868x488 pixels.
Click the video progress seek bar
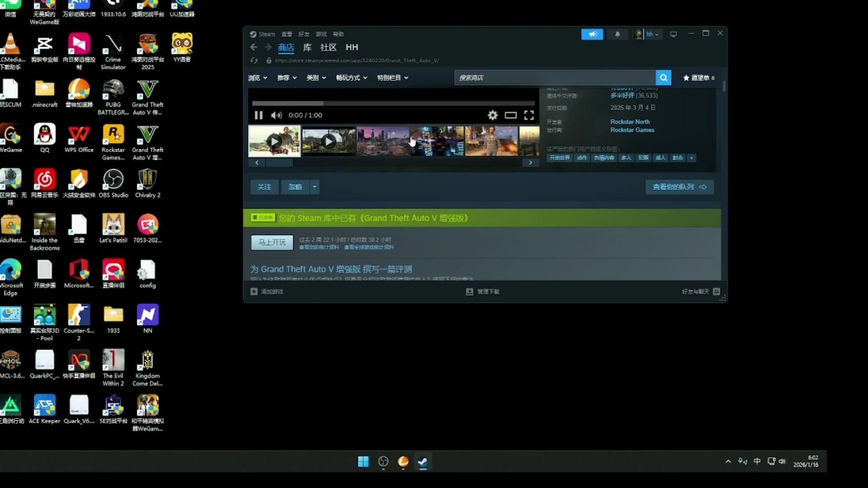(393, 103)
